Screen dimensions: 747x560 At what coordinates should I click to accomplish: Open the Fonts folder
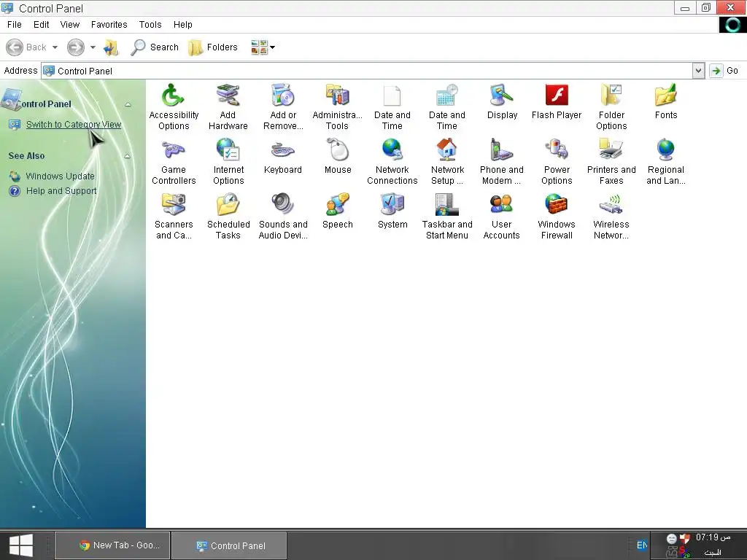pos(666,101)
